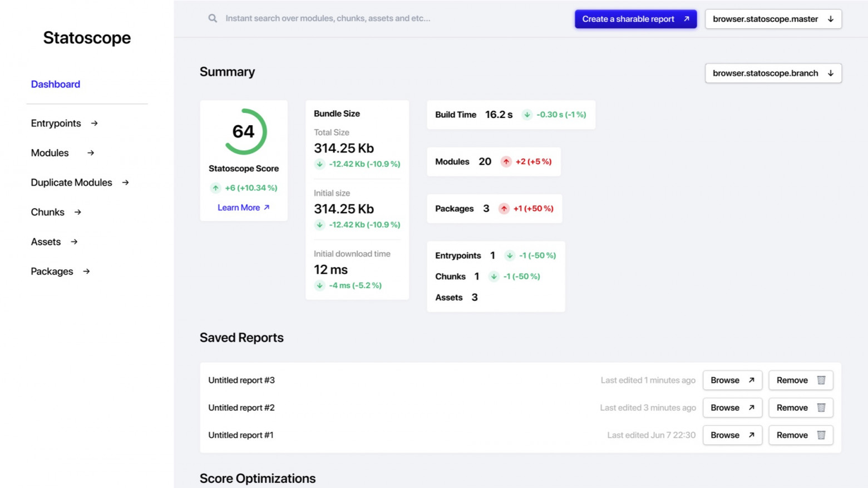Click the search magnifier icon

(x=213, y=18)
